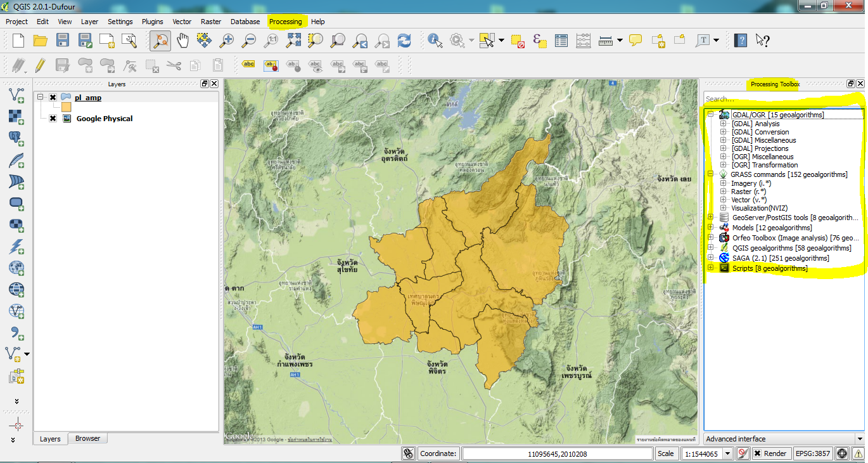Open the Measure tool dropdown arrow
The width and height of the screenshot is (868, 463).
tap(619, 41)
